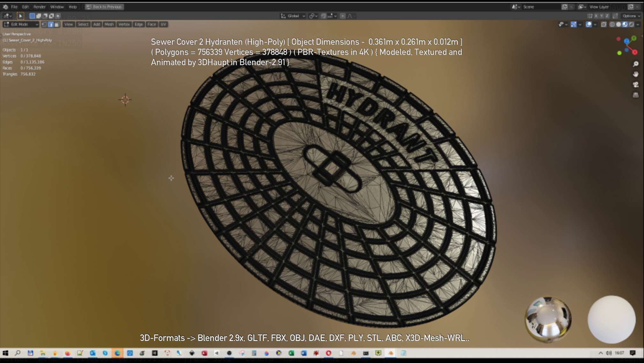Screen dimensions: 644x363
Task: Toggle the viewport gizmos button
Action: point(573,24)
